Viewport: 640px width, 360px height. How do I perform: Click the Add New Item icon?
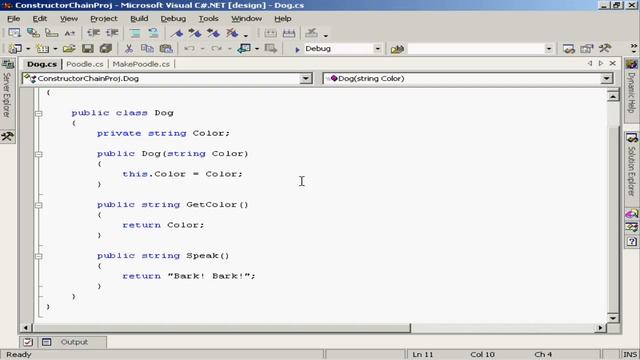[42, 49]
